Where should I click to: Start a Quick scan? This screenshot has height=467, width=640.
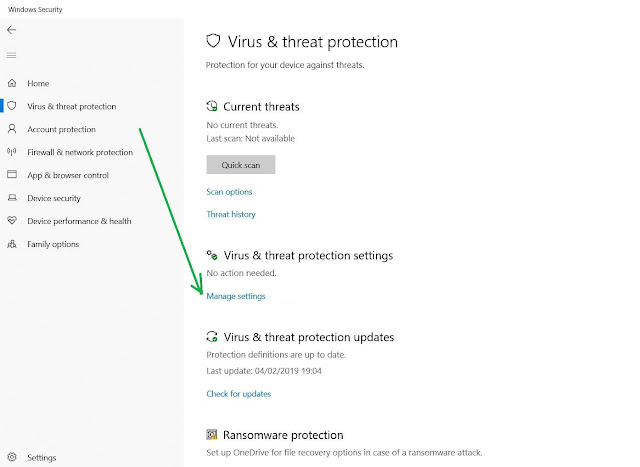coord(240,165)
